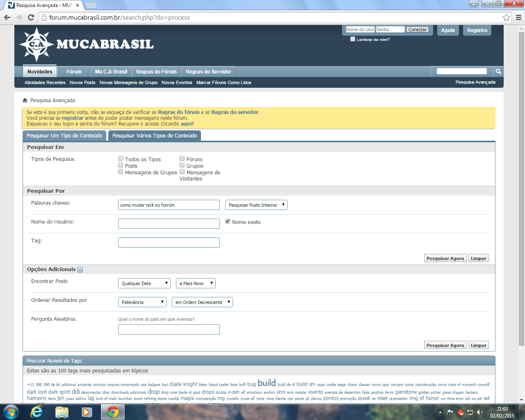
Task: Click the Pergunta Aleatória answer field
Action: [169, 329]
